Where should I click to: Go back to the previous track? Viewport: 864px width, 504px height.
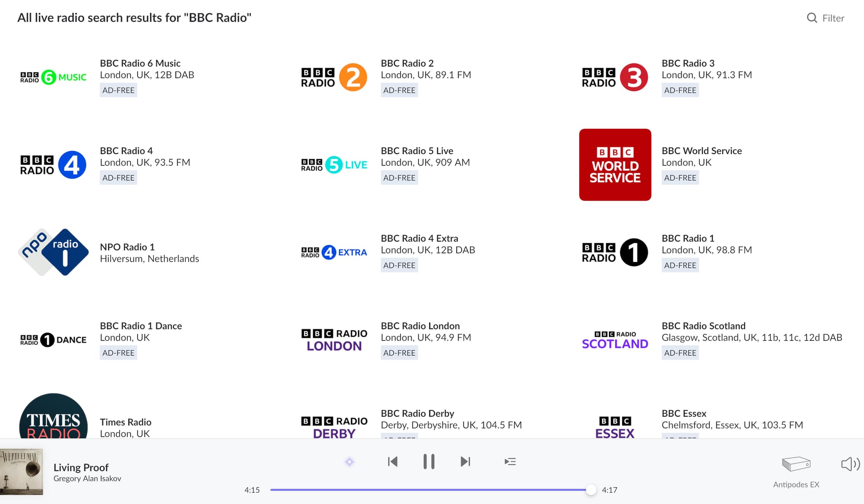tap(392, 462)
